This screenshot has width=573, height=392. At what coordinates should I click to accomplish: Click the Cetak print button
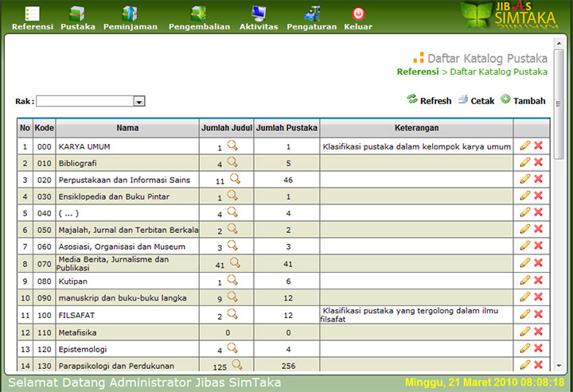tap(477, 100)
